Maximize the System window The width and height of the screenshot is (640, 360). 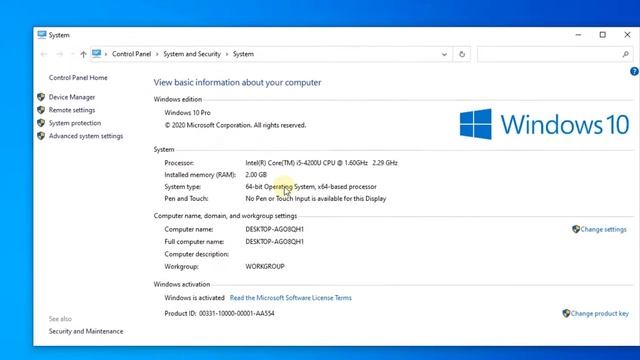click(x=602, y=35)
